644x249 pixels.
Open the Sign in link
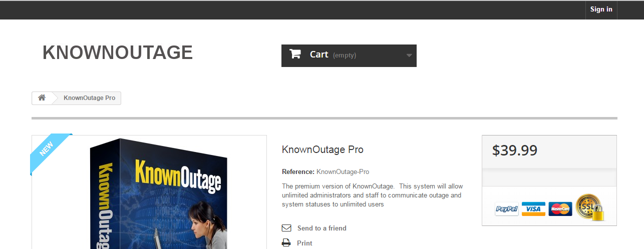[601, 9]
